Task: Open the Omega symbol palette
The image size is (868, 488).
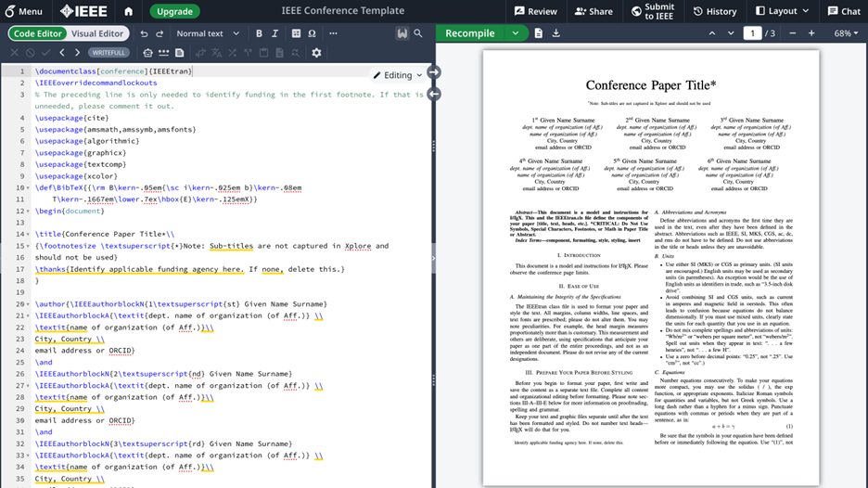Action: point(312,33)
